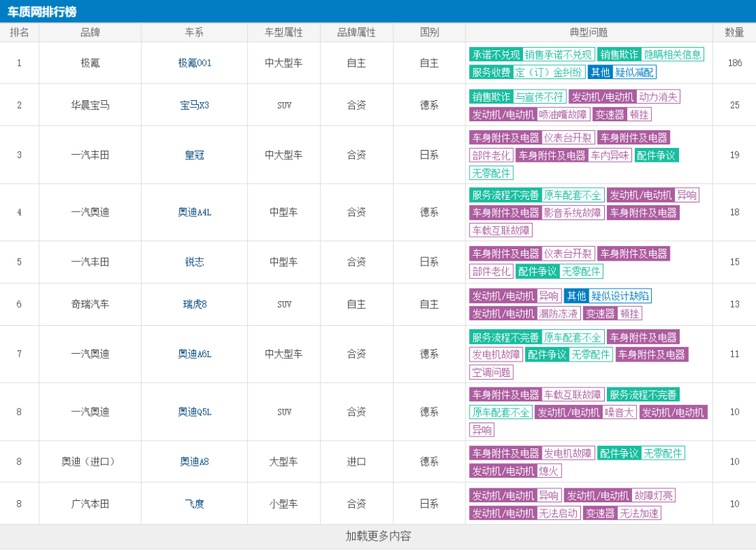Select the 发电机故障 tag in 奥迪A6L row
756x550 pixels.
496,355
